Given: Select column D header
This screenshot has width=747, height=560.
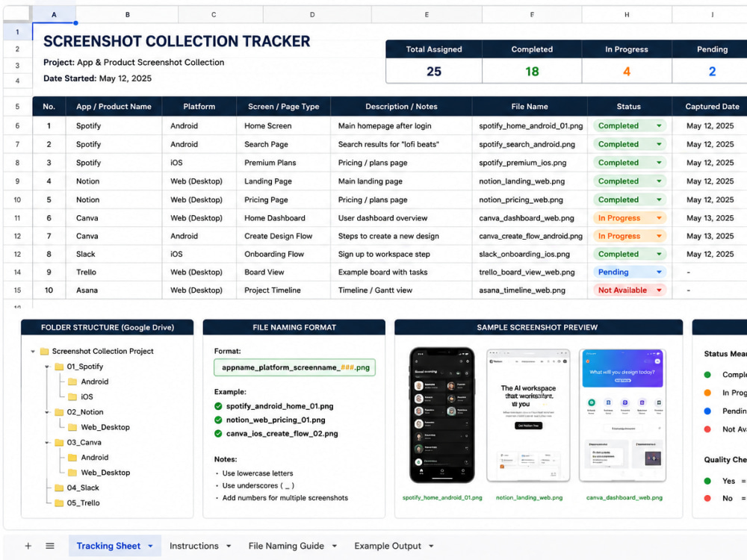Looking at the screenshot, I should point(312,15).
